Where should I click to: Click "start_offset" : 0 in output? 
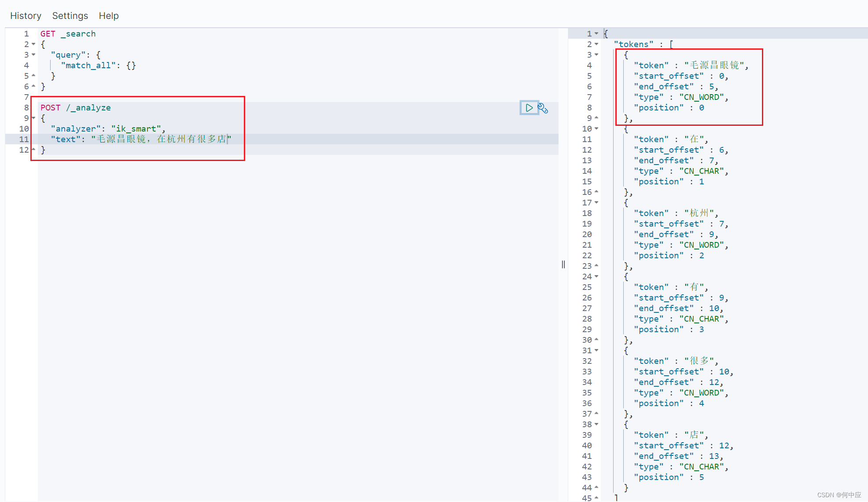[681, 76]
